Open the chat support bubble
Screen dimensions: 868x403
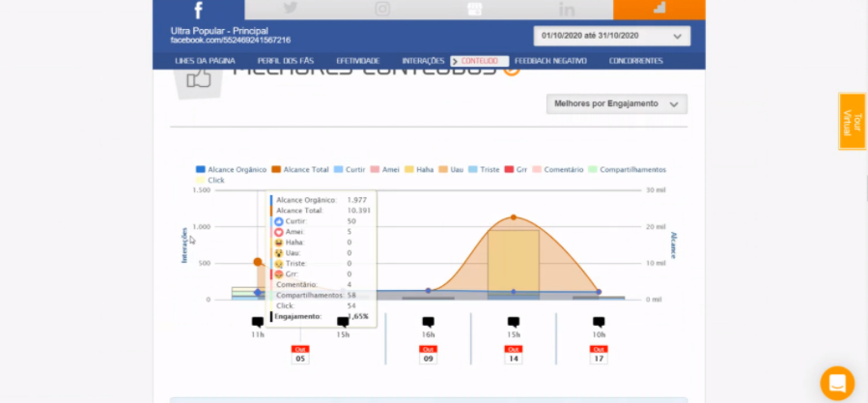coord(837,383)
